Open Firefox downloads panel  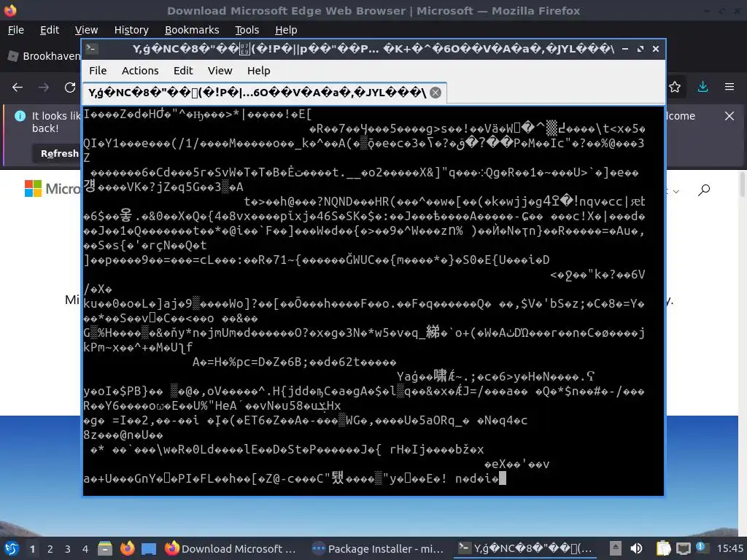(703, 87)
